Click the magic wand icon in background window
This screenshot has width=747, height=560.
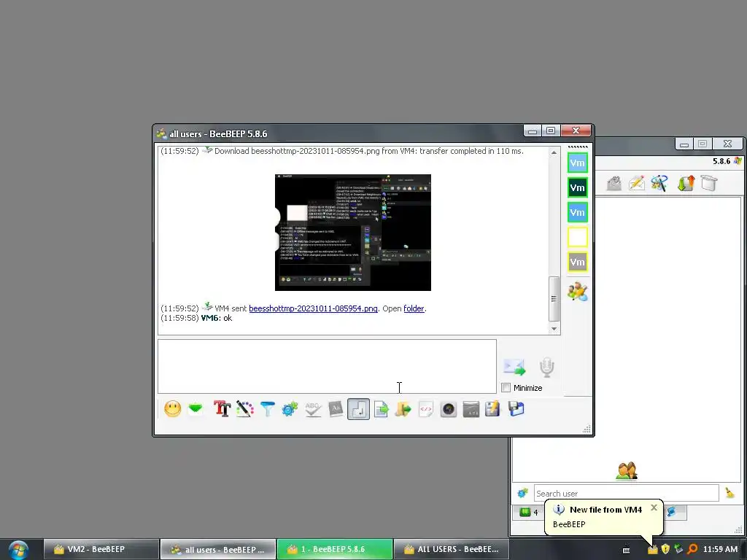click(x=659, y=183)
